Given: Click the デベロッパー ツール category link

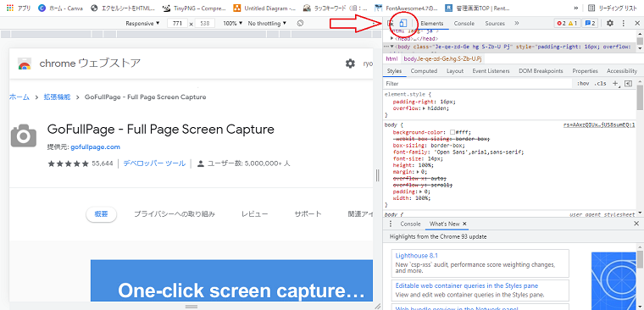Looking at the screenshot, I should tap(154, 163).
